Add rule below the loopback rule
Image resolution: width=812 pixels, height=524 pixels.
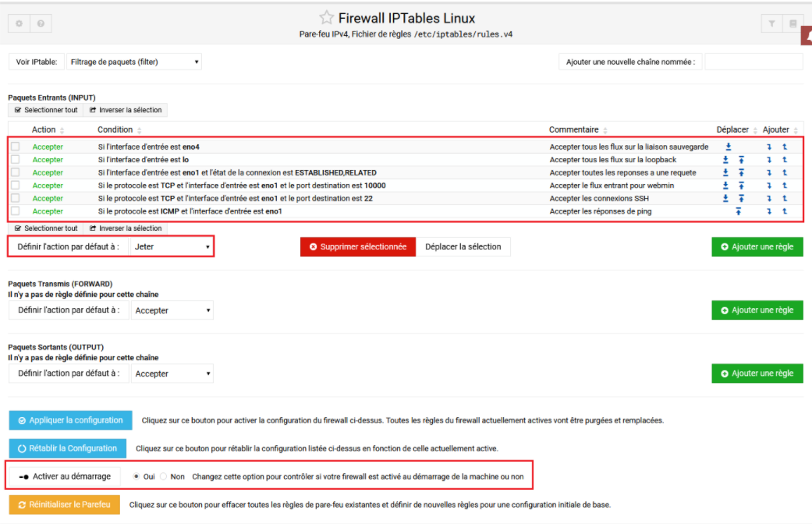pos(769,160)
